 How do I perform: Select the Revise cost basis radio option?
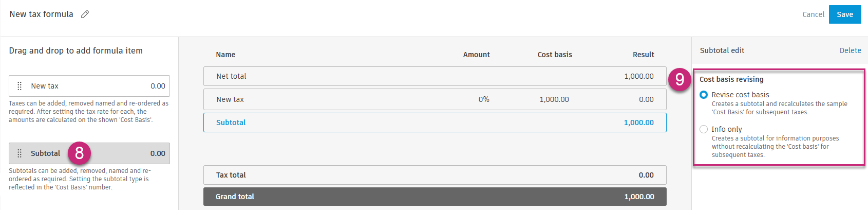pyautogui.click(x=704, y=95)
